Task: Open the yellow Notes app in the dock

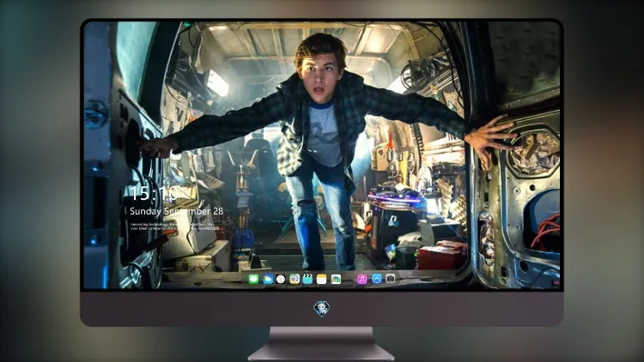Action: pos(322,280)
